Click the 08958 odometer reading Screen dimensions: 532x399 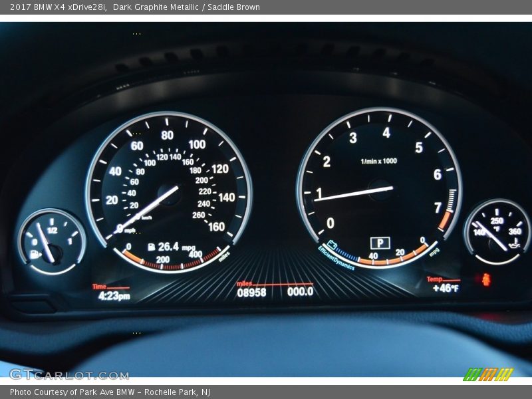click(x=251, y=292)
